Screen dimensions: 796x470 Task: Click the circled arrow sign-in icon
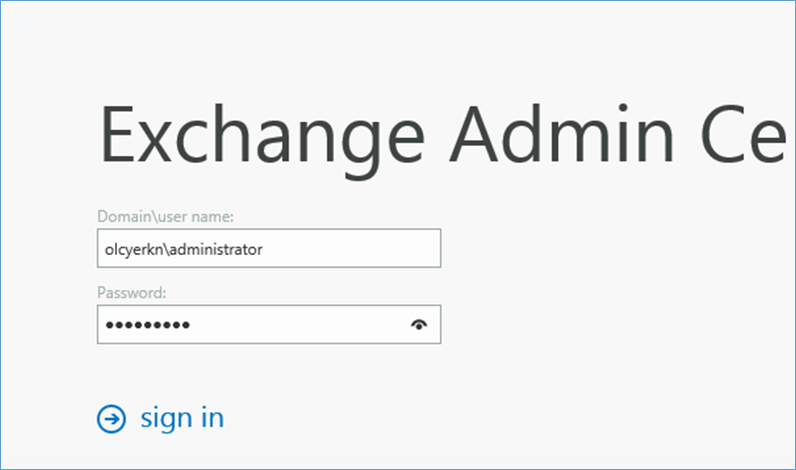[111, 419]
